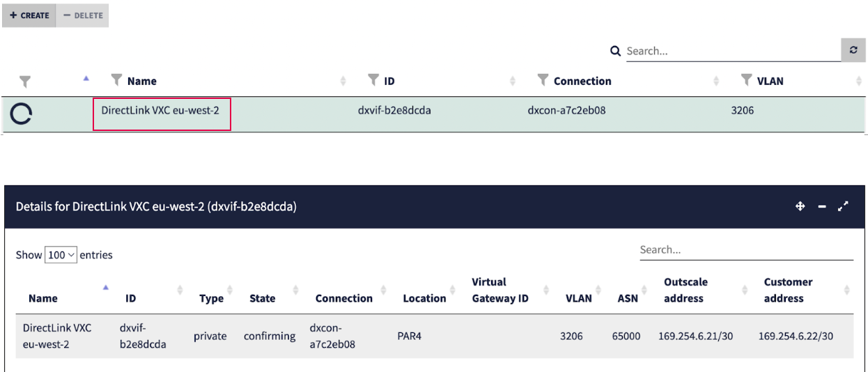Click the ID column filter icon
The height and width of the screenshot is (372, 868).
(x=373, y=80)
